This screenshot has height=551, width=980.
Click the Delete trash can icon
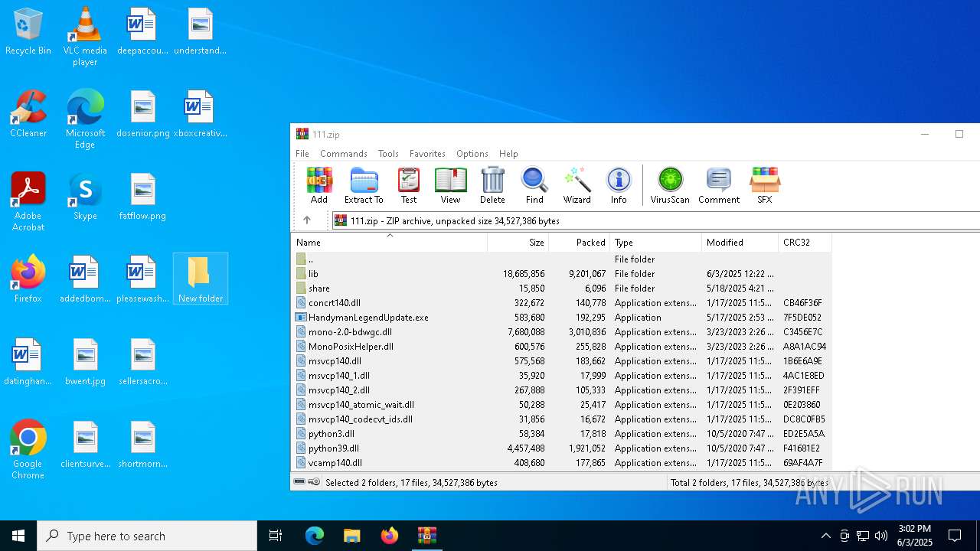tap(492, 185)
